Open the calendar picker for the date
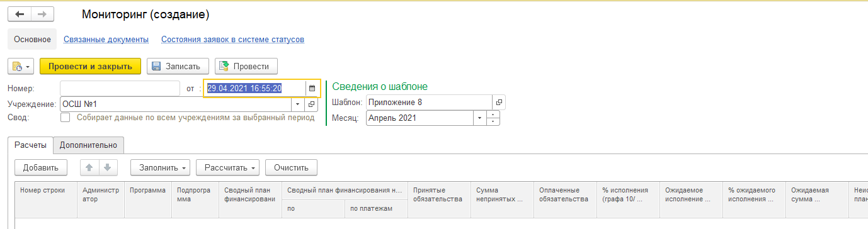868x229 pixels. tap(312, 89)
